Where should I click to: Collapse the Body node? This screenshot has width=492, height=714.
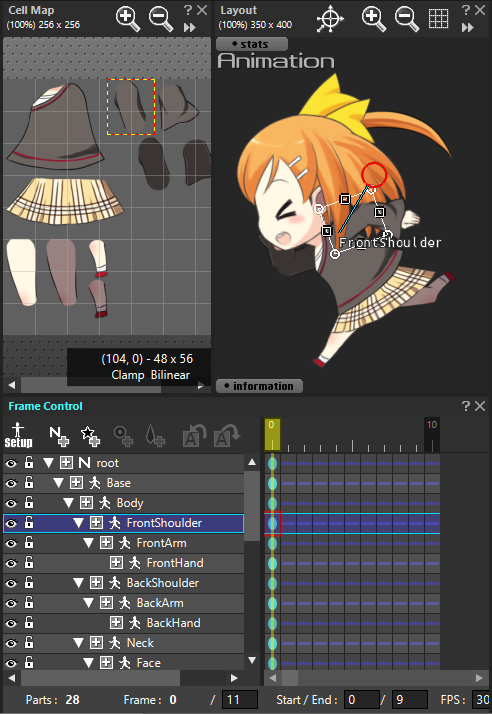click(69, 503)
